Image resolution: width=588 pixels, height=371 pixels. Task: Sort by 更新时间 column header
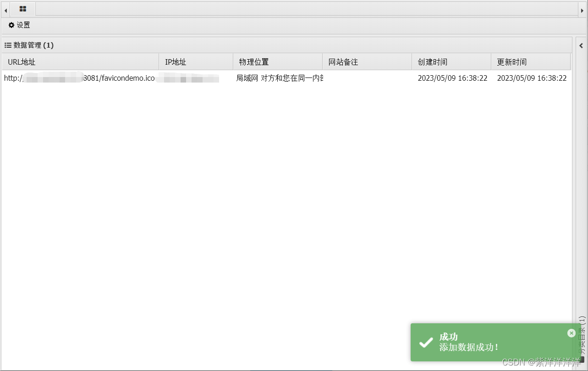531,62
